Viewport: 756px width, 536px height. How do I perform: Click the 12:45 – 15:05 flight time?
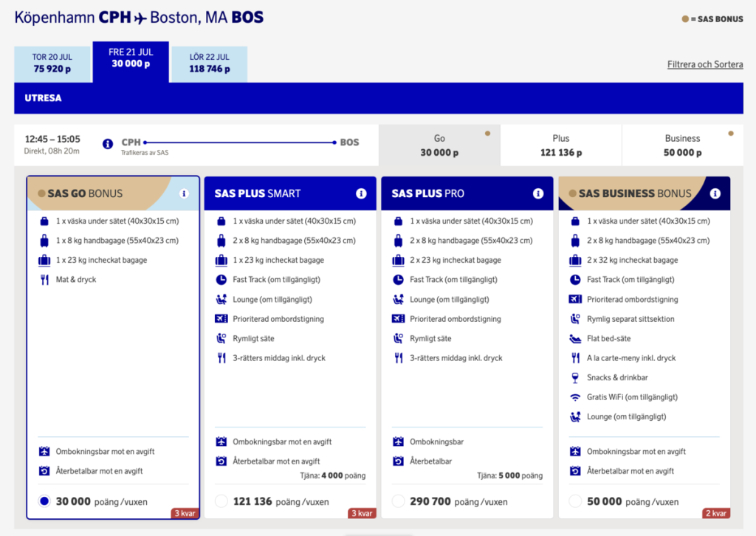pyautogui.click(x=52, y=140)
